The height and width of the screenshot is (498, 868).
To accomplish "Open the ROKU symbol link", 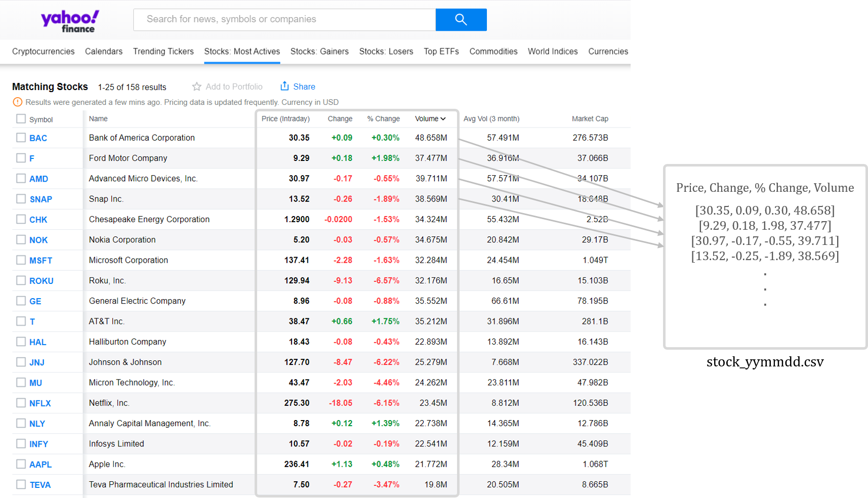I will [41, 281].
